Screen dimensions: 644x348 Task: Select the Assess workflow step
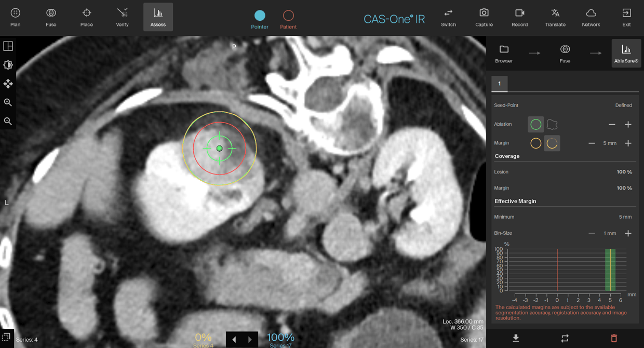[158, 17]
